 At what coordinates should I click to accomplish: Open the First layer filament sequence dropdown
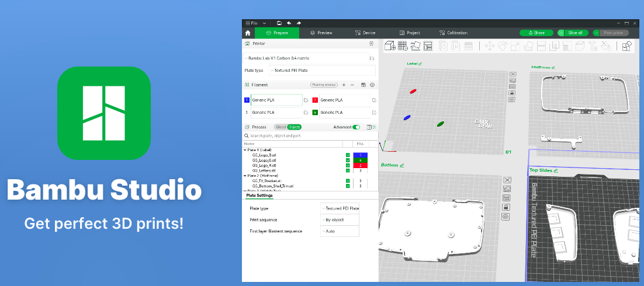coord(340,231)
